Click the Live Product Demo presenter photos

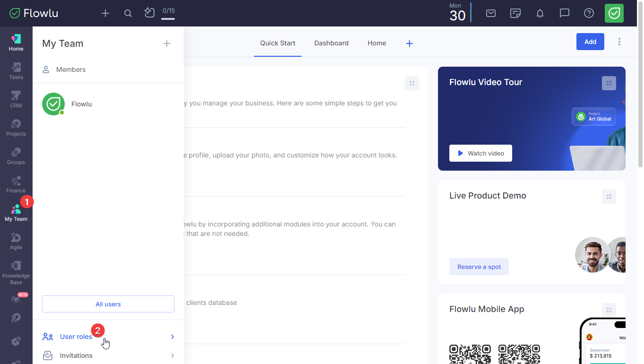[600, 255]
